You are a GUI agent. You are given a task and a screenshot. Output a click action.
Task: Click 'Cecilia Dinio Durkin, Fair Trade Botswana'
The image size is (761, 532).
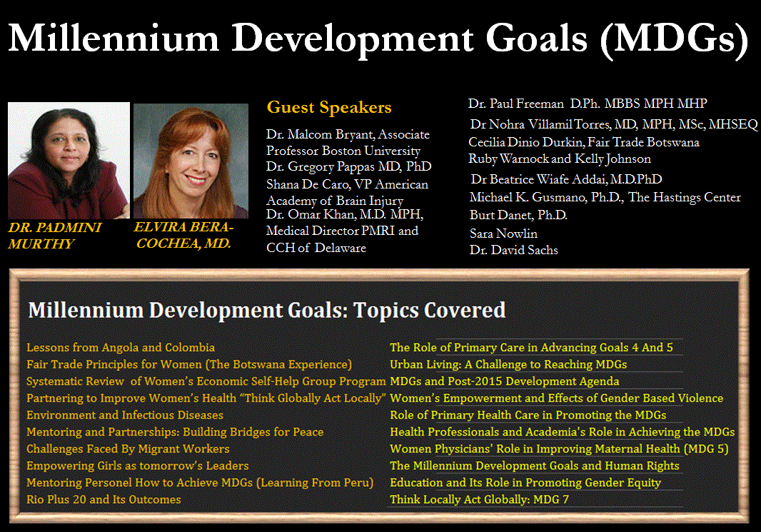pyautogui.click(x=584, y=142)
